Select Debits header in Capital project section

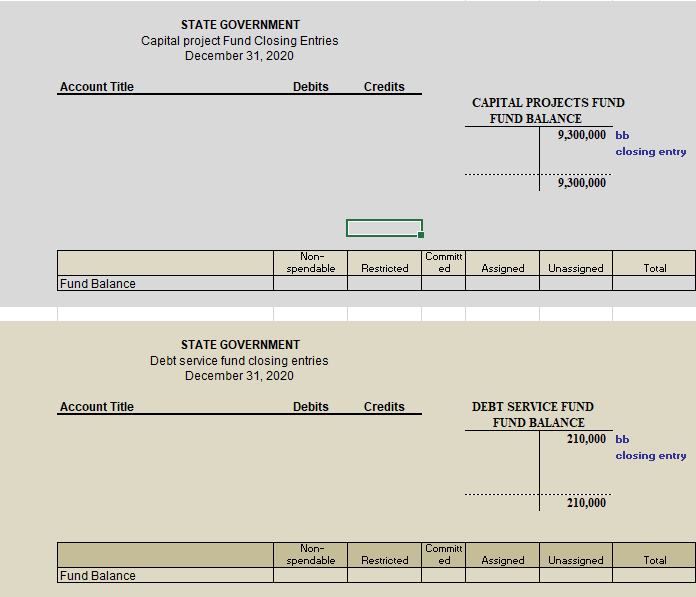pos(311,87)
